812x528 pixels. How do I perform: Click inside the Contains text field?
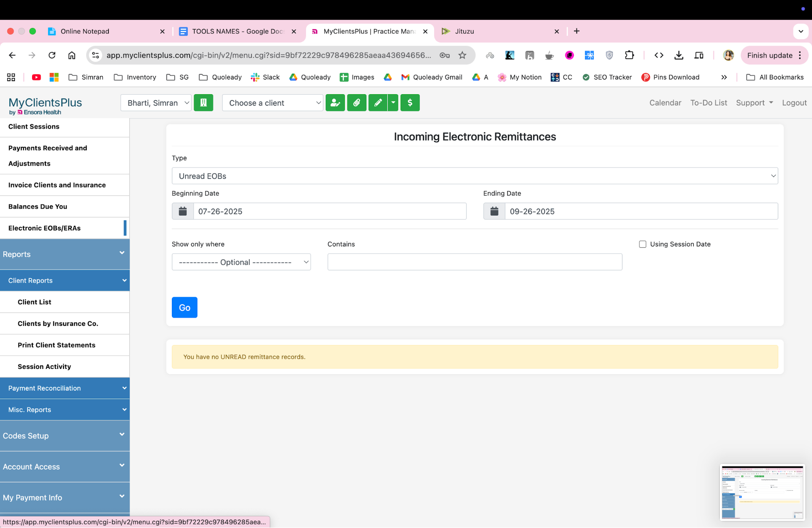[x=474, y=262]
